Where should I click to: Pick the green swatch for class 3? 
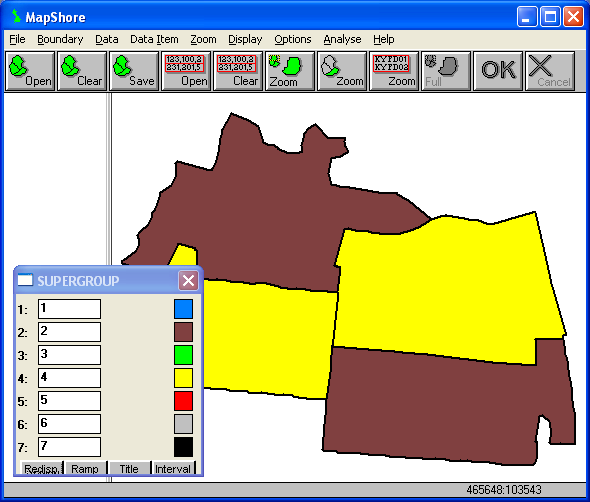coord(183,355)
